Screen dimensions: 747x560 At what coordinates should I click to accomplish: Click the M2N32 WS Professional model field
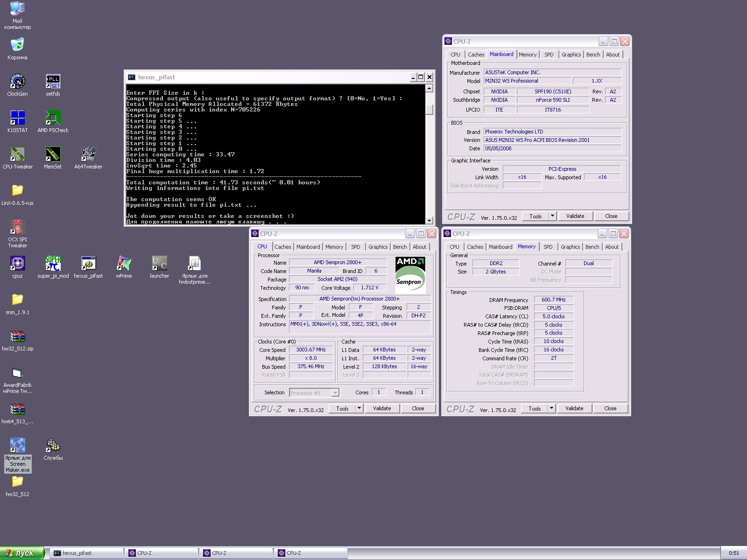tap(527, 81)
